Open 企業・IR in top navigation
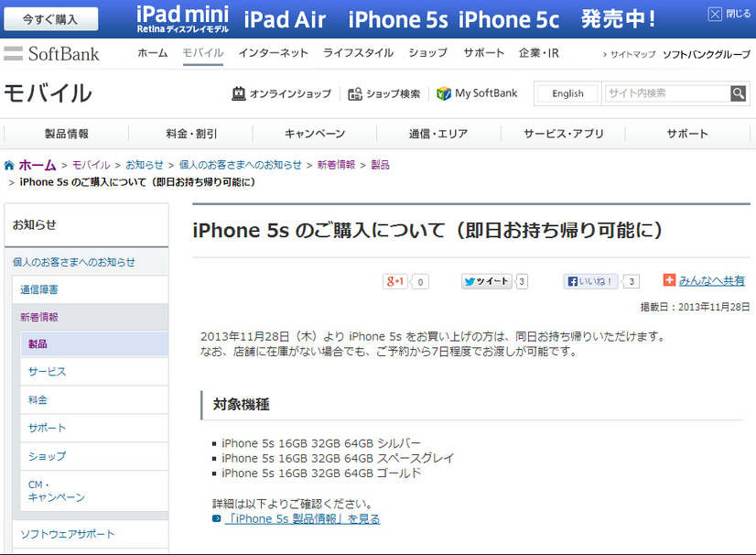Viewport: 756px width, 555px height. (x=538, y=53)
